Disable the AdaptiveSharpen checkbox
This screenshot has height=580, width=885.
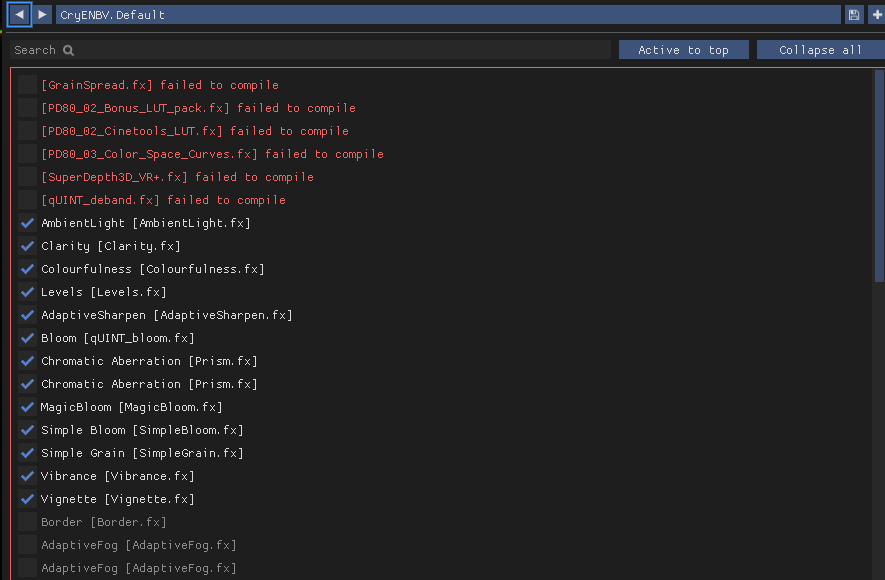tap(27, 315)
